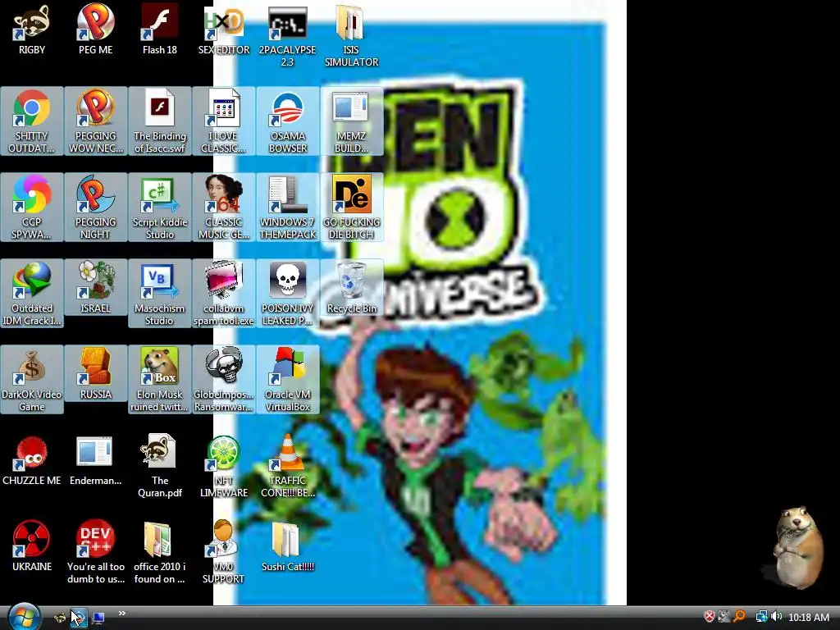Open the NFT LIMEWARE lime shortcut

coord(223,466)
